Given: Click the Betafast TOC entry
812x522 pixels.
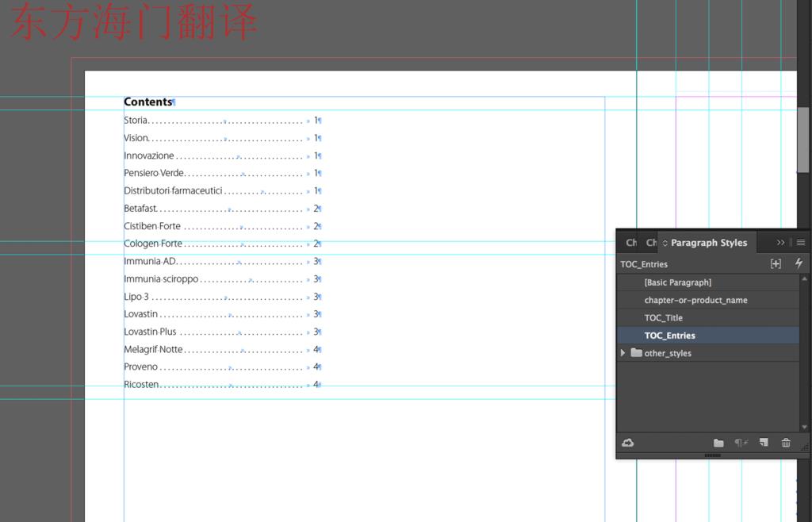Looking at the screenshot, I should tap(140, 208).
